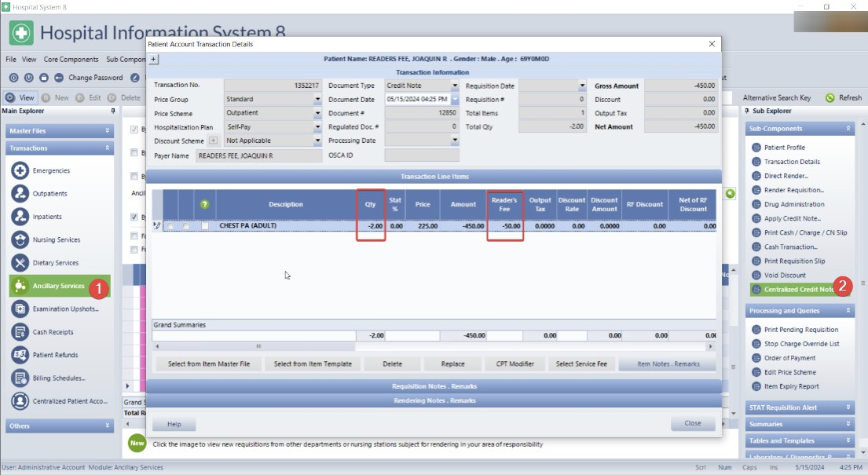Open the Document Type dropdown
Viewport: 868px width, 475px height.
tap(455, 86)
